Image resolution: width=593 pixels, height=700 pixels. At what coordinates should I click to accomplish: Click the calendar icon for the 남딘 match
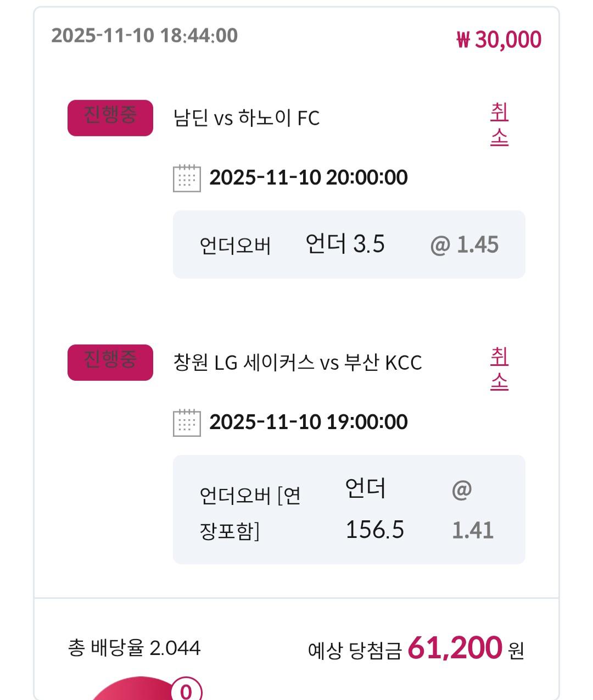pyautogui.click(x=187, y=178)
